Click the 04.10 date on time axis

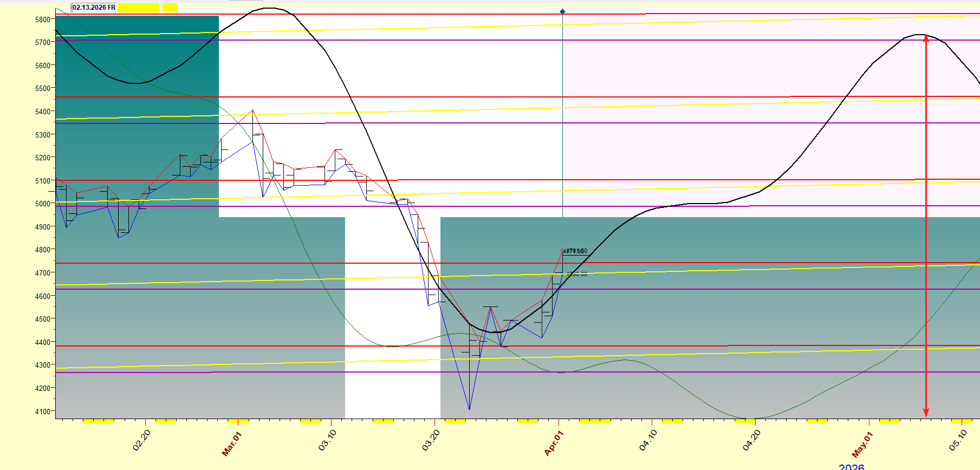point(648,440)
